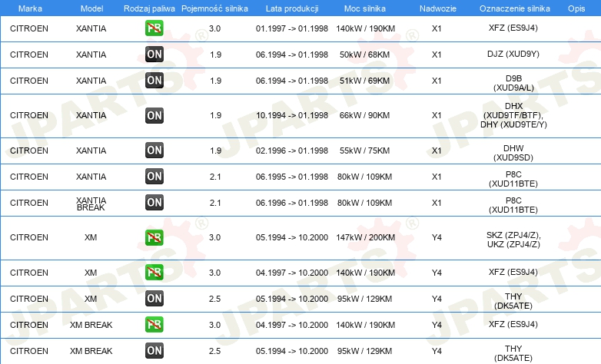Select the '50kW / 68KM' power cell
Viewport: 601px width, 364px height.
click(x=364, y=55)
